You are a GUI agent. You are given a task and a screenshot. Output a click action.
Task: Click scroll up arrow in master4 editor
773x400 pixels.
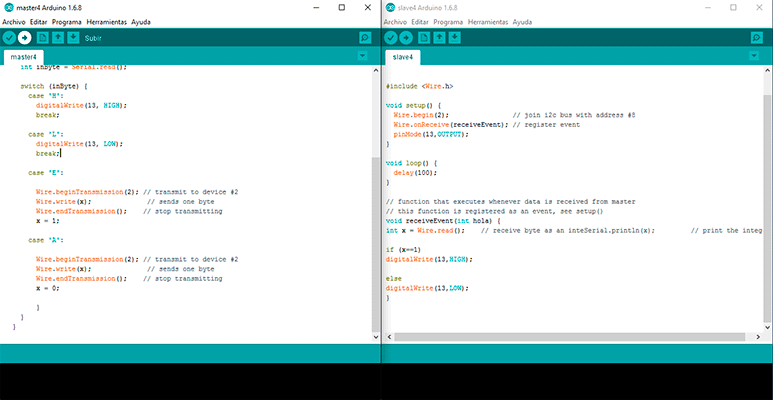pyautogui.click(x=376, y=70)
